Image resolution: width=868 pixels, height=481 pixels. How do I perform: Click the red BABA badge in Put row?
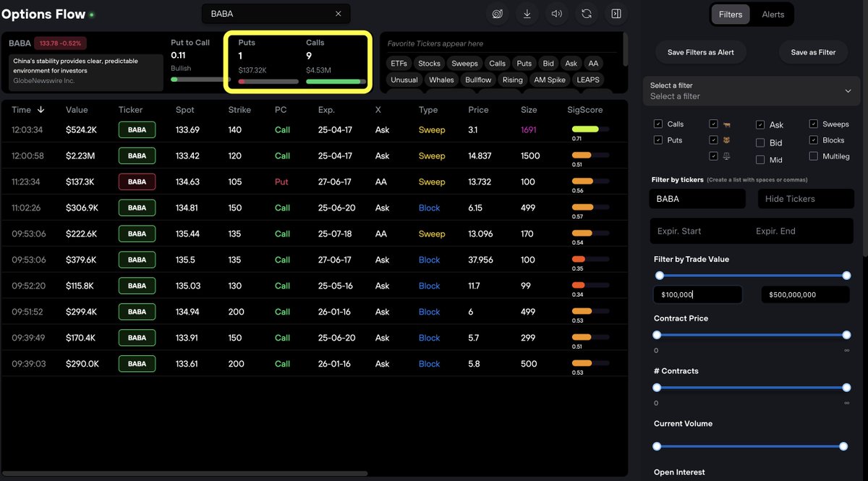point(137,182)
